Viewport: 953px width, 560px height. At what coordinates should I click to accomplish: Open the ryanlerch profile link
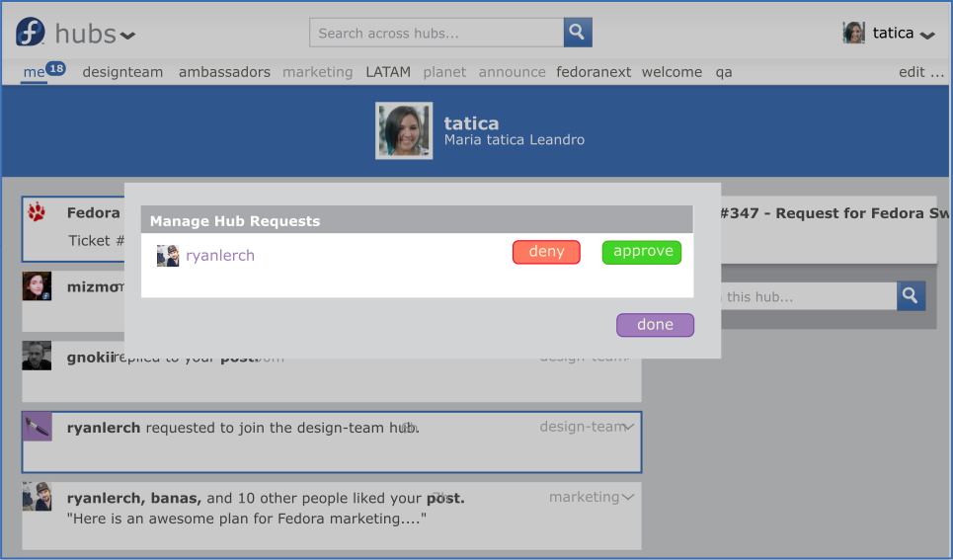[220, 256]
